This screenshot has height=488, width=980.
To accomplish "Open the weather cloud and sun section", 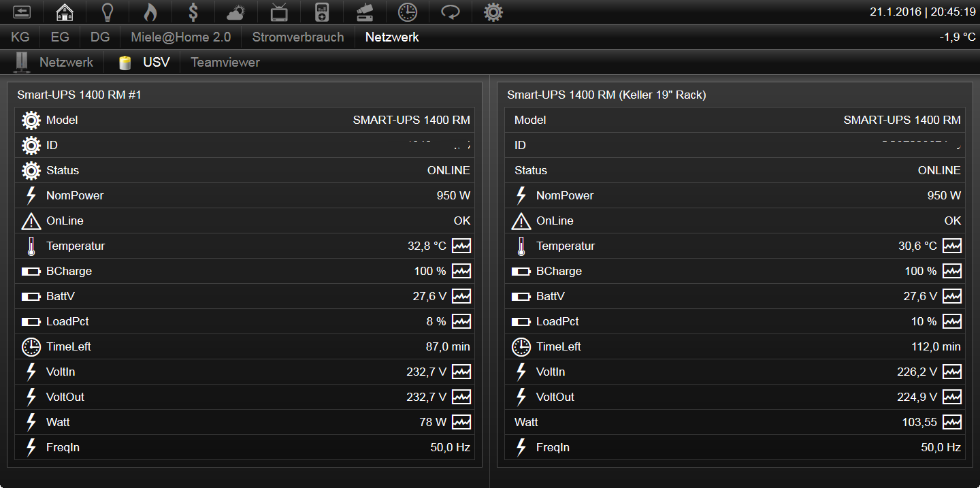I will tap(236, 12).
